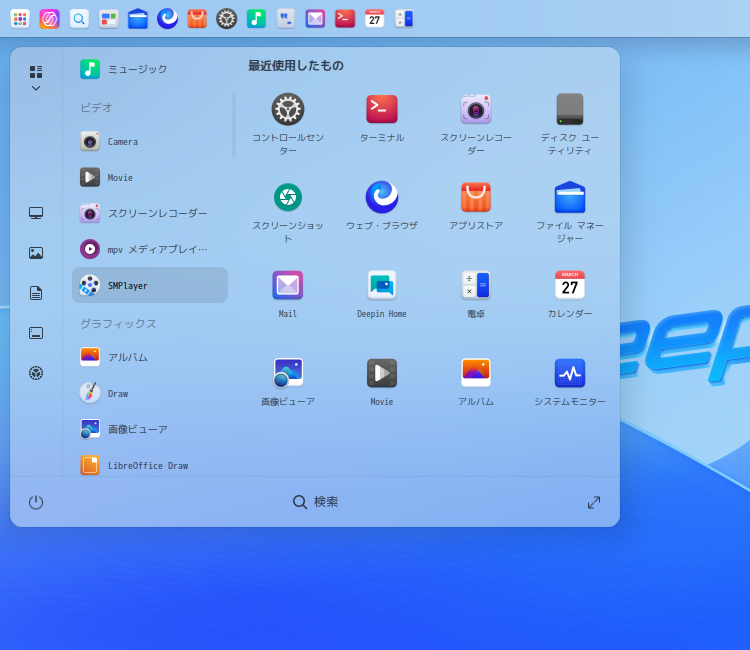Open ディスク ユーティリティ from recent apps
Image resolution: width=750 pixels, height=650 pixels.
point(570,110)
